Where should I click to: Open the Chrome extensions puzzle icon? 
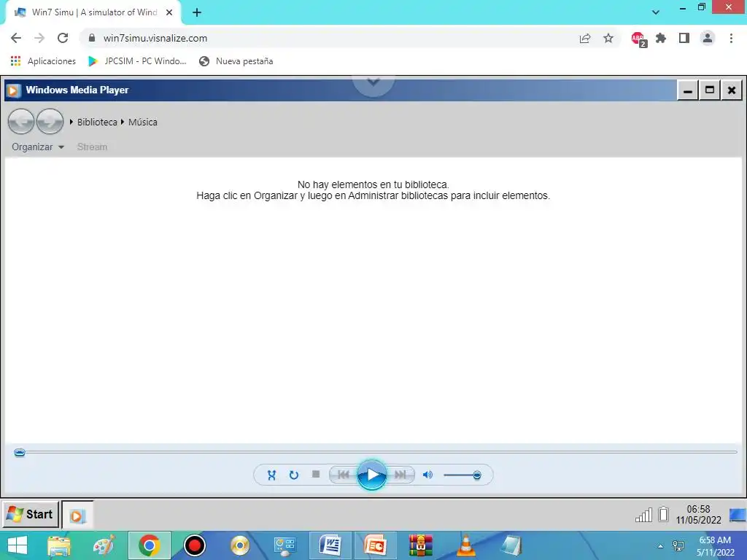pos(661,38)
